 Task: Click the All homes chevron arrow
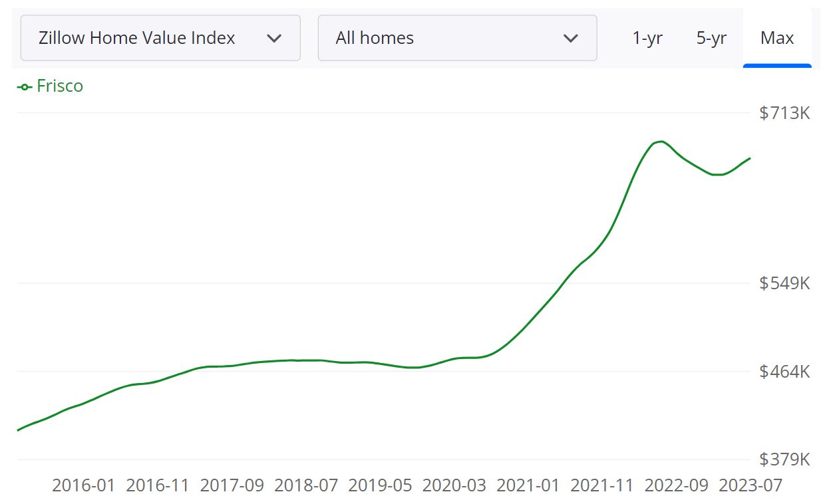[571, 38]
